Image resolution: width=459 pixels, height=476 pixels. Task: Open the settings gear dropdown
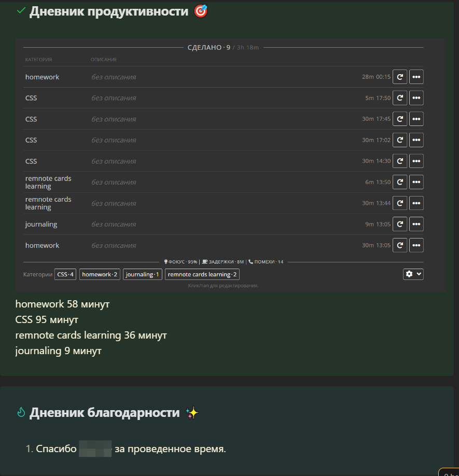click(413, 274)
